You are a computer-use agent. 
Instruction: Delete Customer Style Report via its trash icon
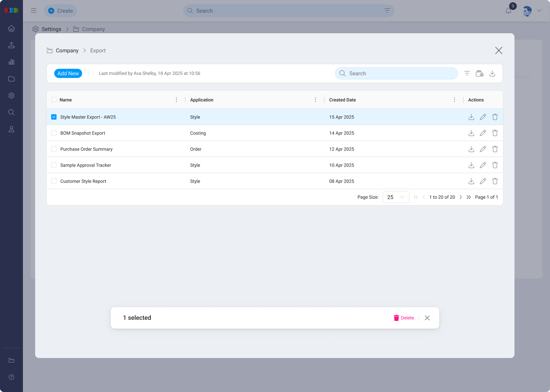coord(495,181)
